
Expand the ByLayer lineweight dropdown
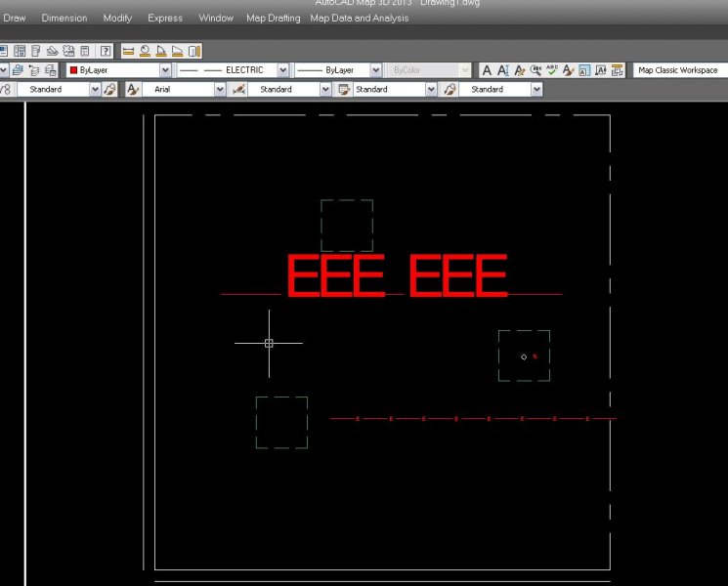(375, 70)
